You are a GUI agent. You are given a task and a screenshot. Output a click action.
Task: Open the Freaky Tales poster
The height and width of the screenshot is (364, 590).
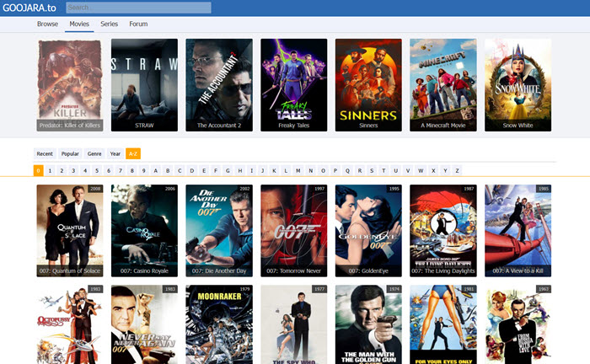pyautogui.click(x=294, y=85)
